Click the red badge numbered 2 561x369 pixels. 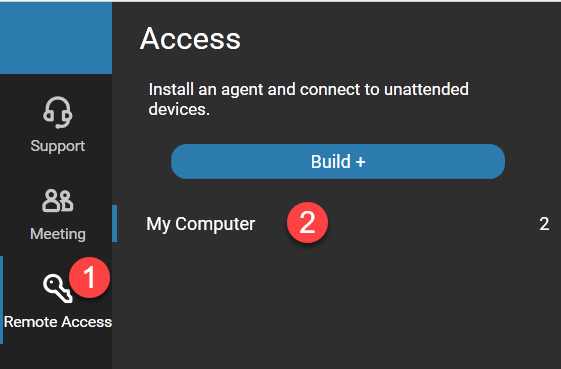pos(307,223)
